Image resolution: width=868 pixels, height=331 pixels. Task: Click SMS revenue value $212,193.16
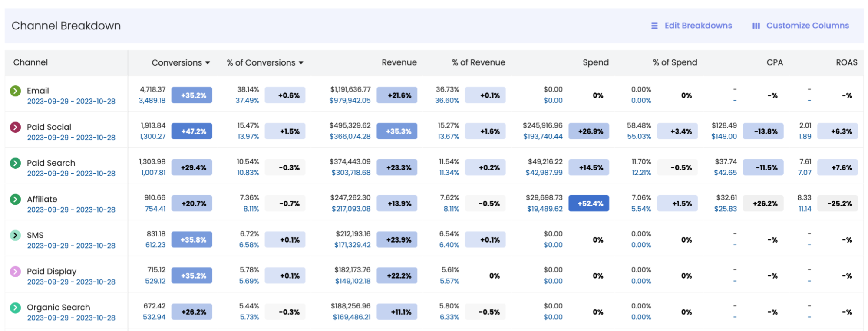point(353,234)
